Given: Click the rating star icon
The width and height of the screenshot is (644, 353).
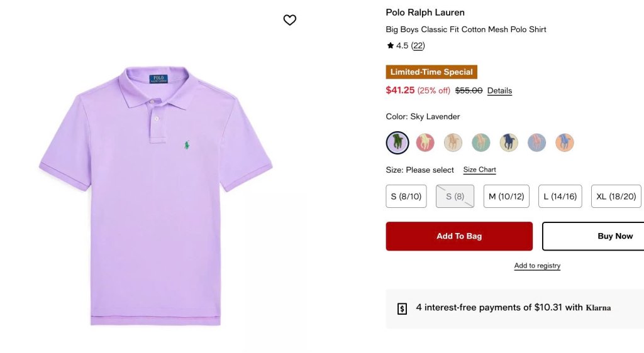Looking at the screenshot, I should pyautogui.click(x=390, y=45).
